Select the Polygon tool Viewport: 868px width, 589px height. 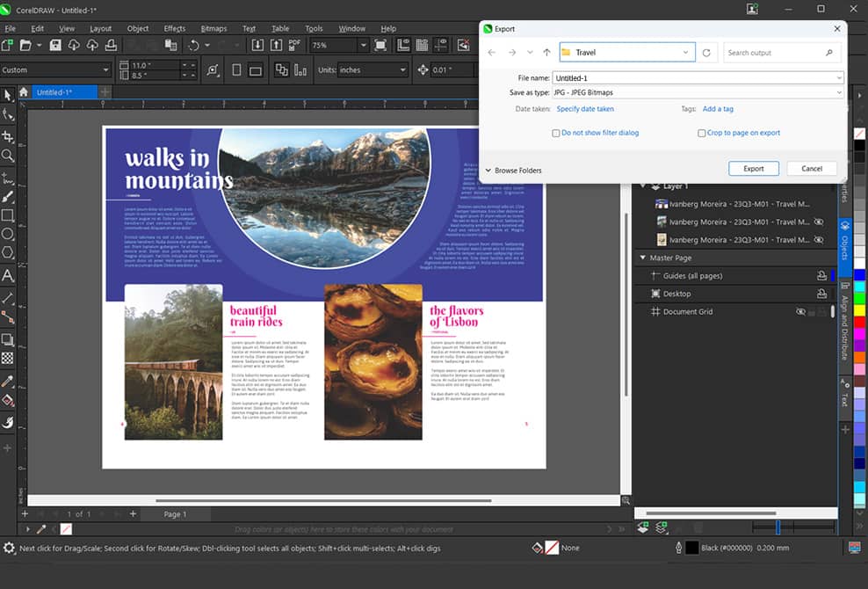(8, 253)
